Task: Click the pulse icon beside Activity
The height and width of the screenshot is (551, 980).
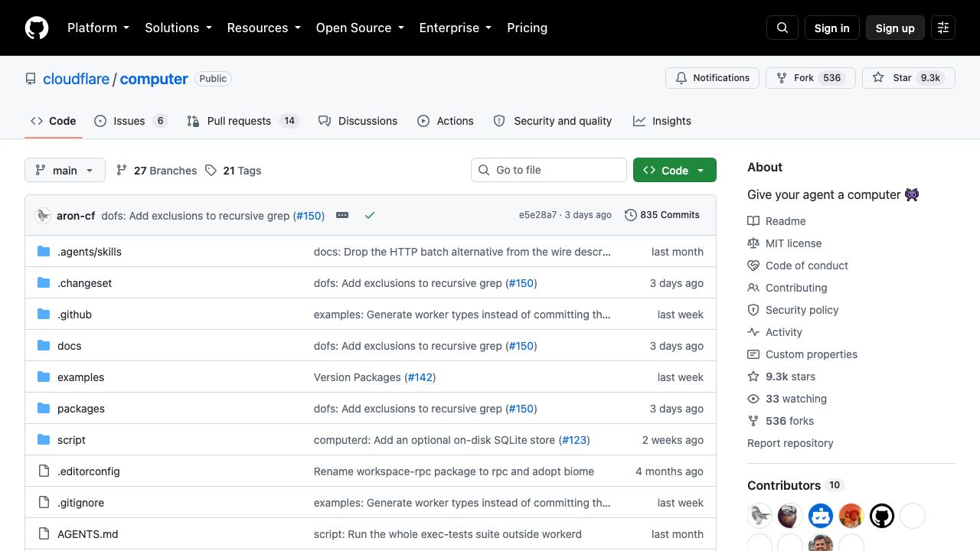Action: 753,332
